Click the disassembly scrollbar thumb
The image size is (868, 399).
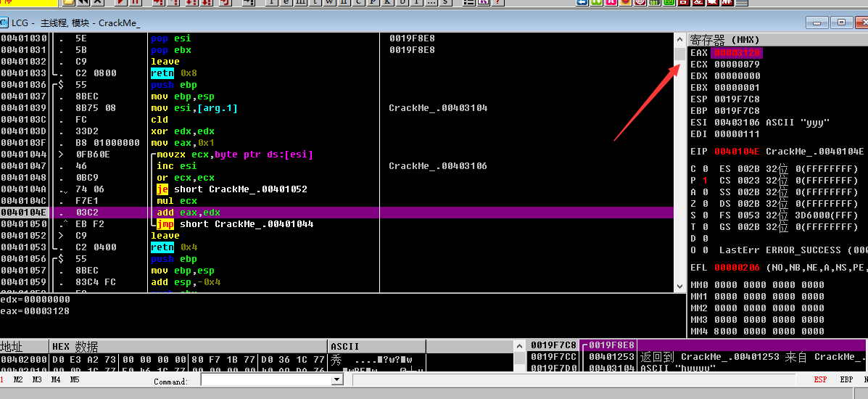(679, 54)
